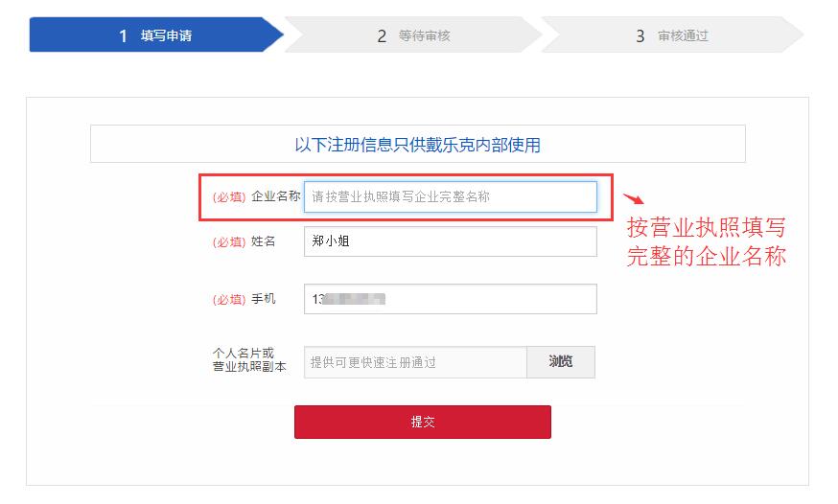
Task: Click the 姓名 field containing 郑小姐
Action: coord(451,241)
